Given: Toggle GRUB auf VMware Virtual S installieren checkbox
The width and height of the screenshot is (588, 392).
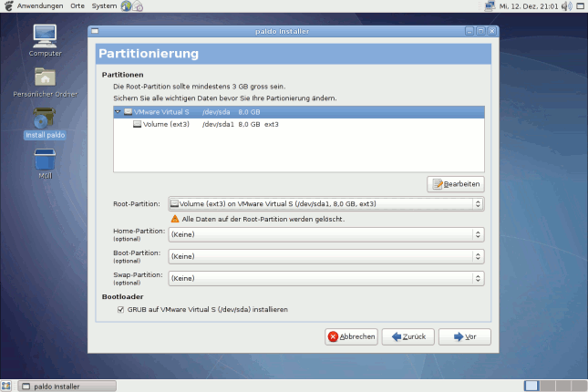Looking at the screenshot, I should (120, 309).
